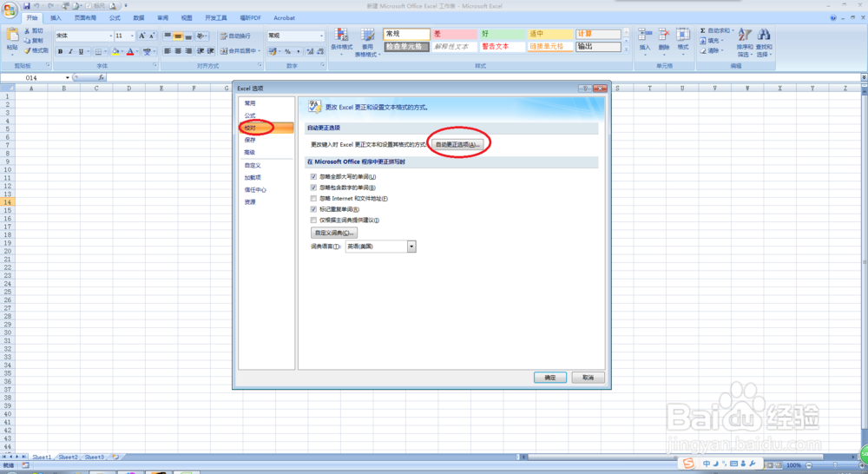Click the decrease font size icon

pos(152,36)
